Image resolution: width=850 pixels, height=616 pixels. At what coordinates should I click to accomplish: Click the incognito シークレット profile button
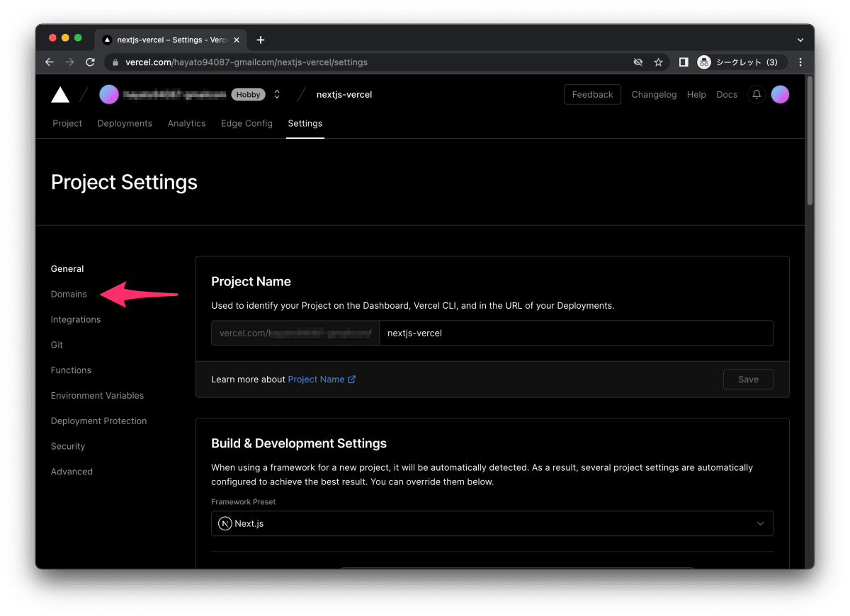click(741, 62)
